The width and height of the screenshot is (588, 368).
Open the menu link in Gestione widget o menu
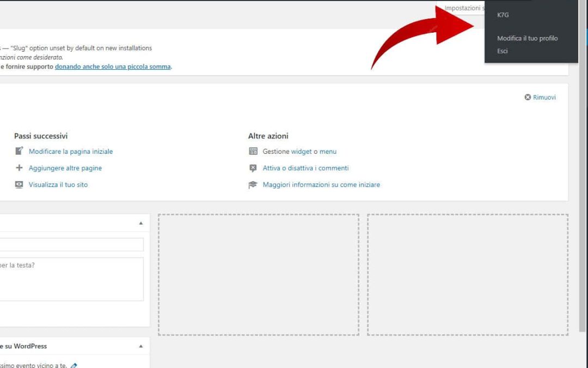[328, 152]
